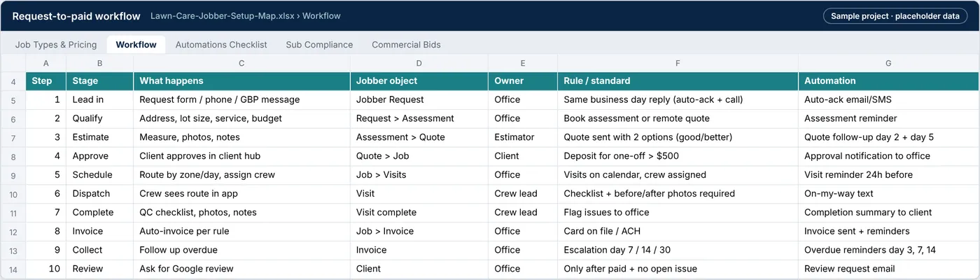Select cell 'Auto-invoice per rule'

point(241,231)
